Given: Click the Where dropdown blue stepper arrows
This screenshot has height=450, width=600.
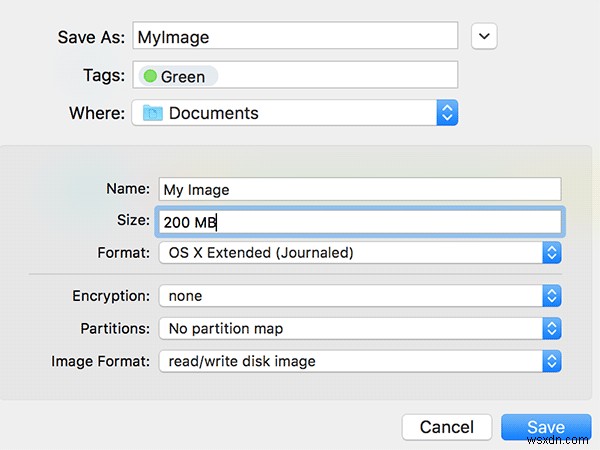Looking at the screenshot, I should point(448,113).
